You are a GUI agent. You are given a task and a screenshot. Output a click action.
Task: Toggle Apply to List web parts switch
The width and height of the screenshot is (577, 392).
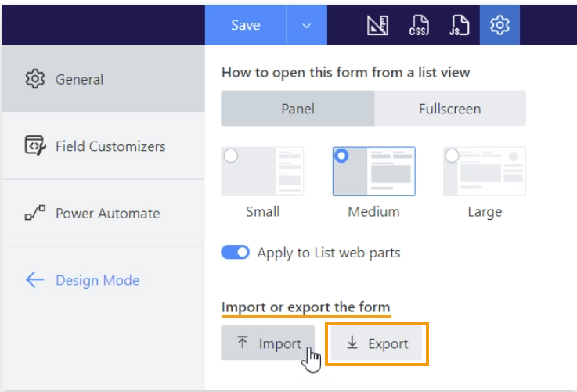pos(235,253)
